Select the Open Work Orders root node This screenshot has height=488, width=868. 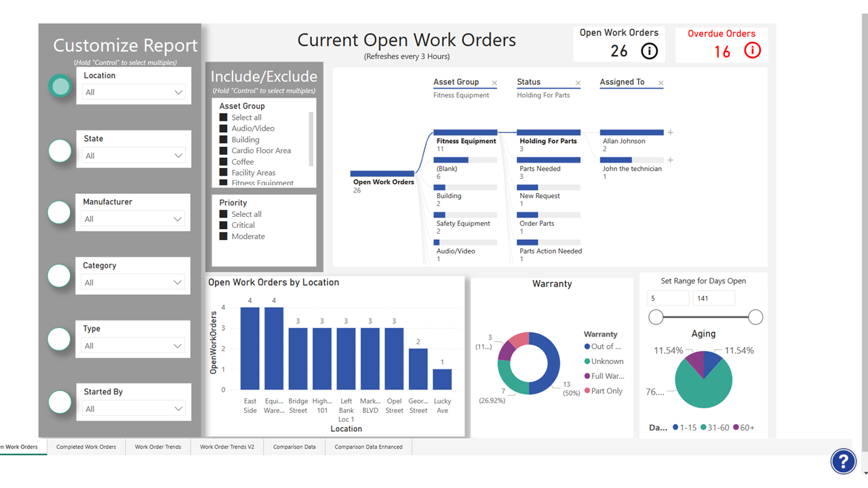pyautogui.click(x=382, y=182)
